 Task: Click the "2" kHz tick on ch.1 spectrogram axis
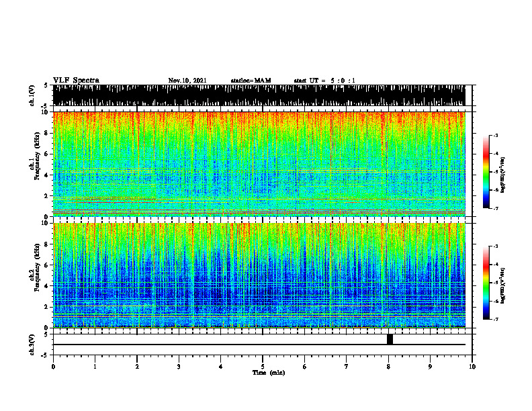[x=47, y=196]
